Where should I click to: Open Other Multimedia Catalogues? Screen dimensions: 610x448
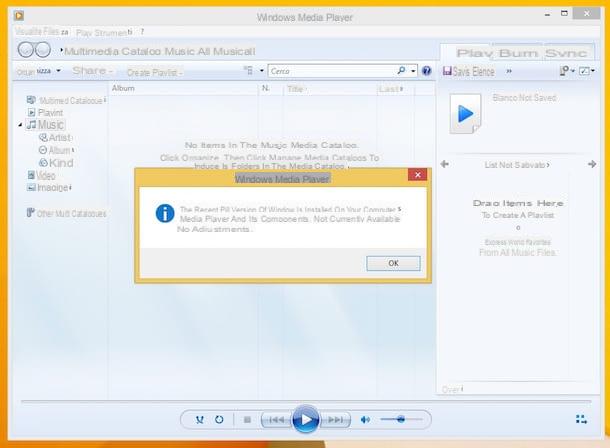[x=66, y=213]
